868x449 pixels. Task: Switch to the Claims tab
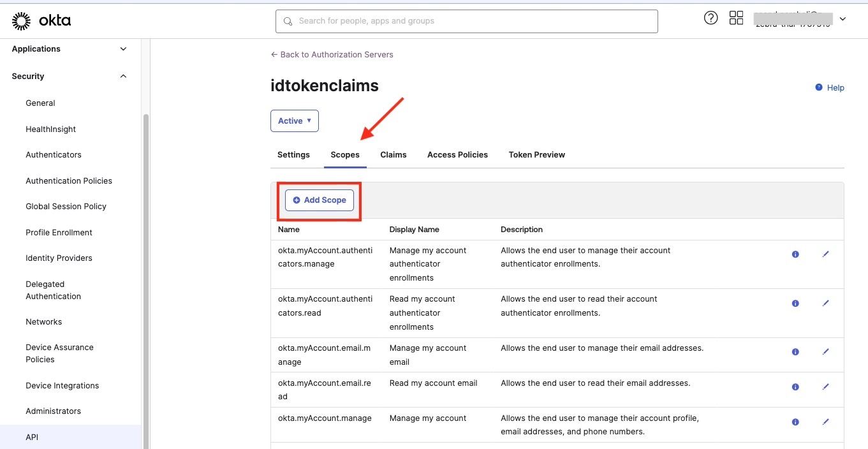393,154
